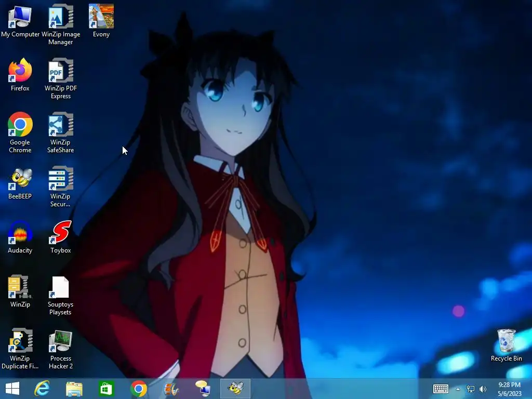Open the My Computer desktop icon
The height and width of the screenshot is (399, 532).
[x=20, y=21]
